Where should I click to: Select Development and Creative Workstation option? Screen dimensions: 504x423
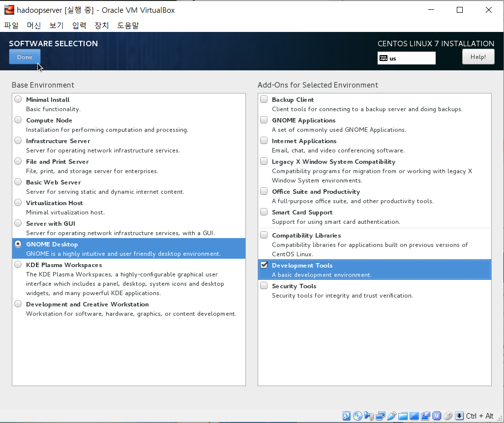pos(18,304)
